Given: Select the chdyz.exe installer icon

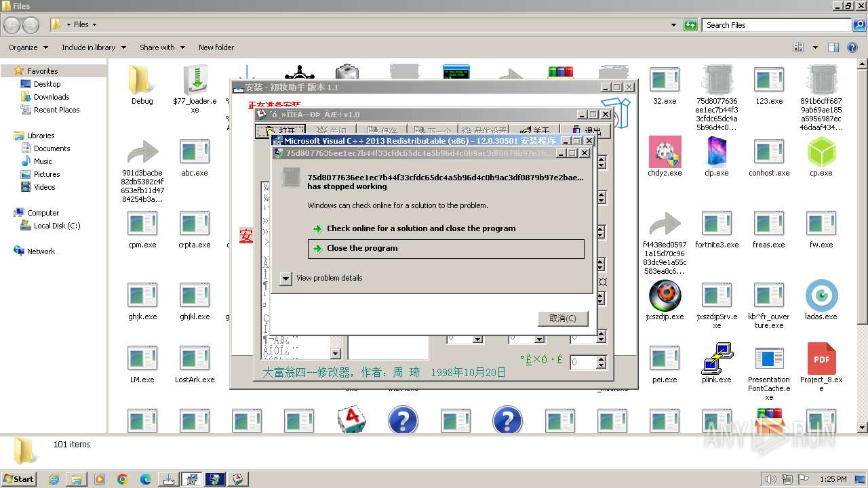Looking at the screenshot, I should pyautogui.click(x=665, y=152).
